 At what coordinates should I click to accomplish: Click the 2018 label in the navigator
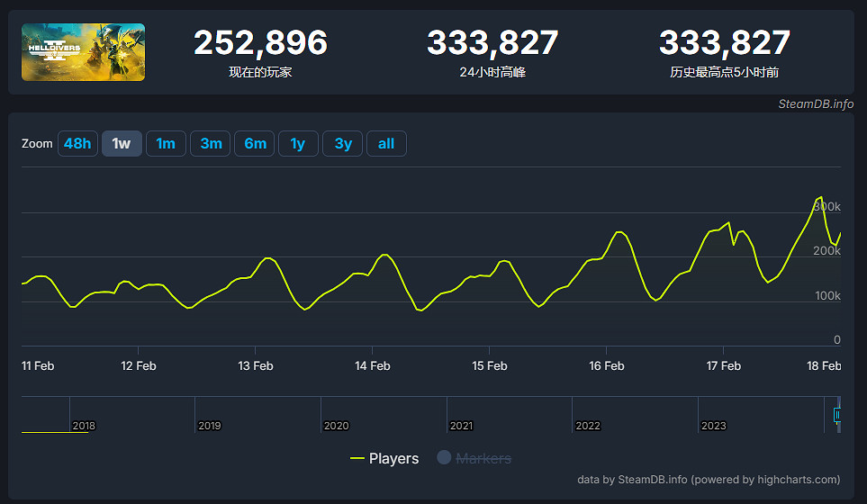84,426
